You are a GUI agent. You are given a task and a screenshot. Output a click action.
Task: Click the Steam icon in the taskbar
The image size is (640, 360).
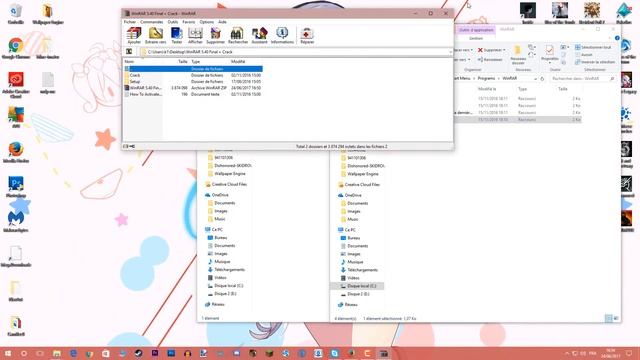(x=138, y=353)
